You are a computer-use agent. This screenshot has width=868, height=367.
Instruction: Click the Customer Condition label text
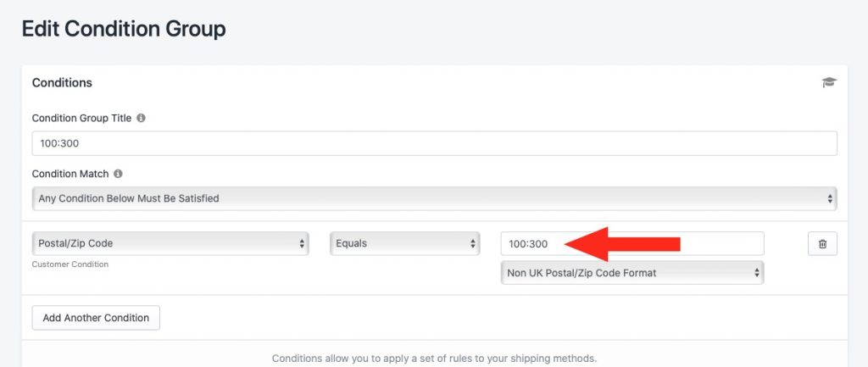pyautogui.click(x=70, y=264)
